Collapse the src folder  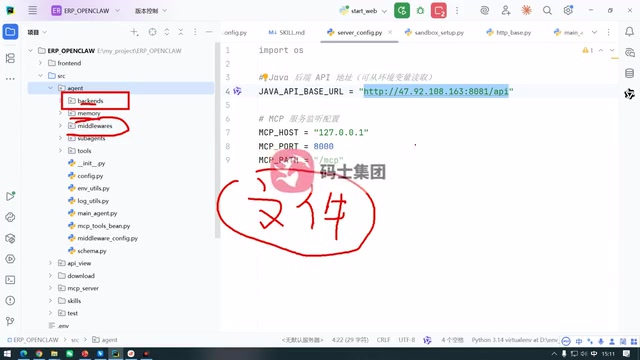point(40,76)
